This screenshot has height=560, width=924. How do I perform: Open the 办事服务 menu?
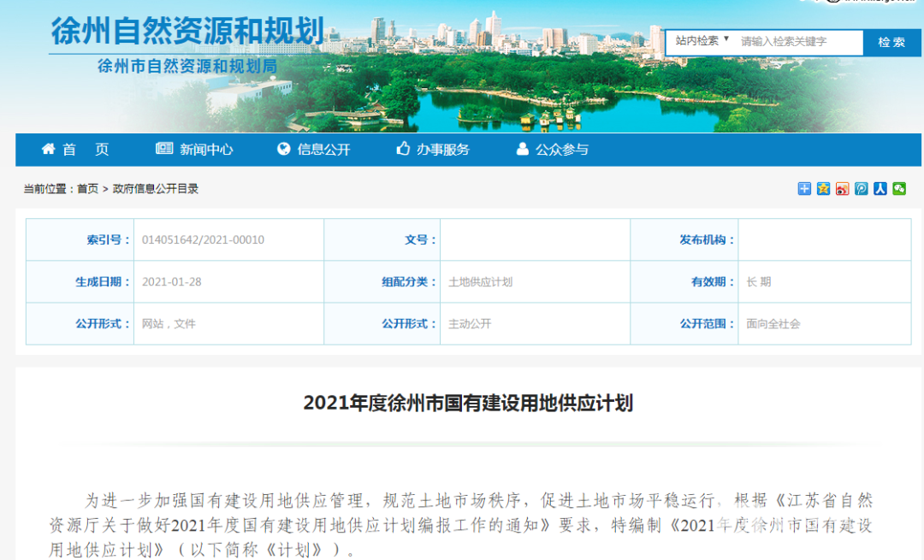(433, 150)
